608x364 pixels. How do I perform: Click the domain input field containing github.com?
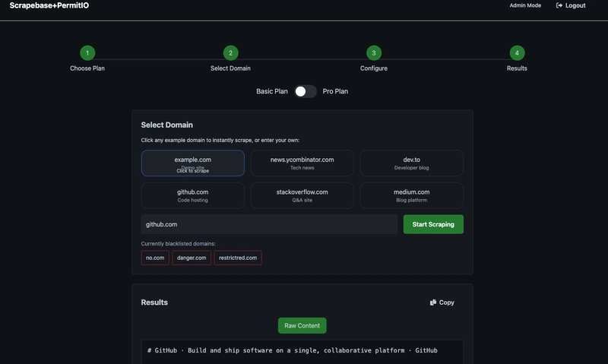[269, 224]
